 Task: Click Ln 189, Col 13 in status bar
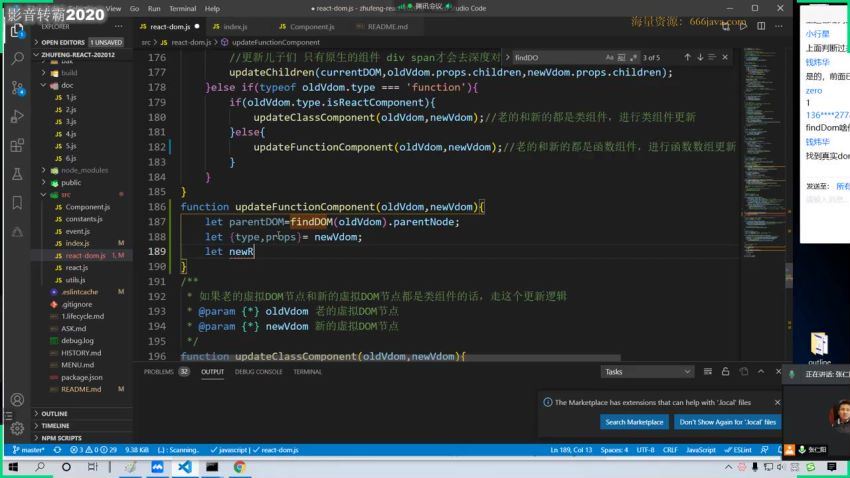pos(571,450)
